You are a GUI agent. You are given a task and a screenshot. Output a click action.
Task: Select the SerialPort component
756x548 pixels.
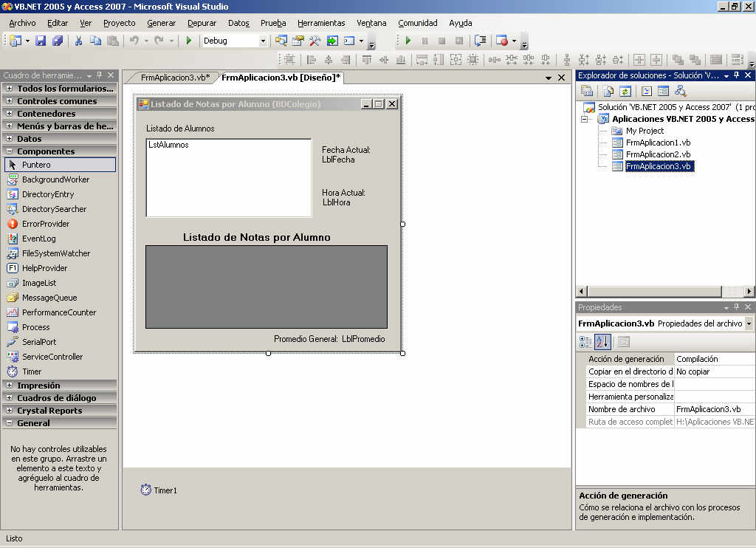point(61,342)
